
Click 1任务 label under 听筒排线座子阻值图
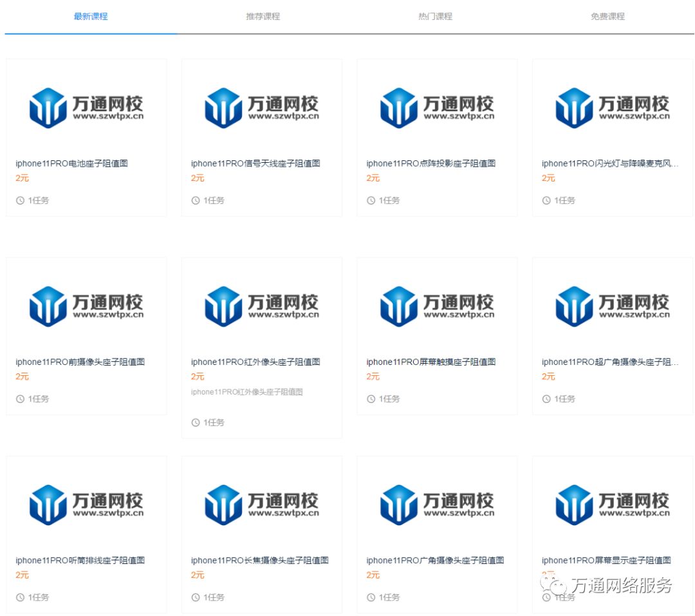pyautogui.click(x=39, y=597)
